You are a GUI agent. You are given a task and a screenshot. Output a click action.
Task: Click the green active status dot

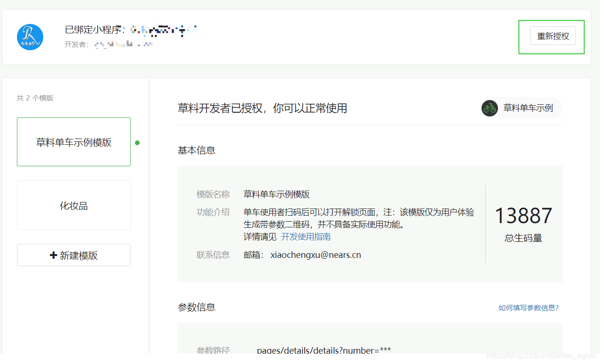(137, 142)
